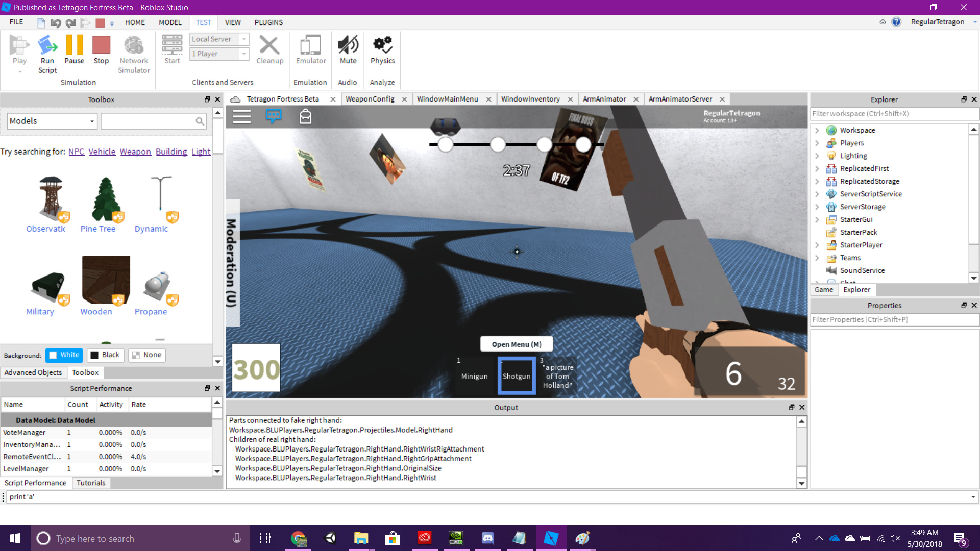Select the Black background option
980x551 pixels.
coord(105,355)
